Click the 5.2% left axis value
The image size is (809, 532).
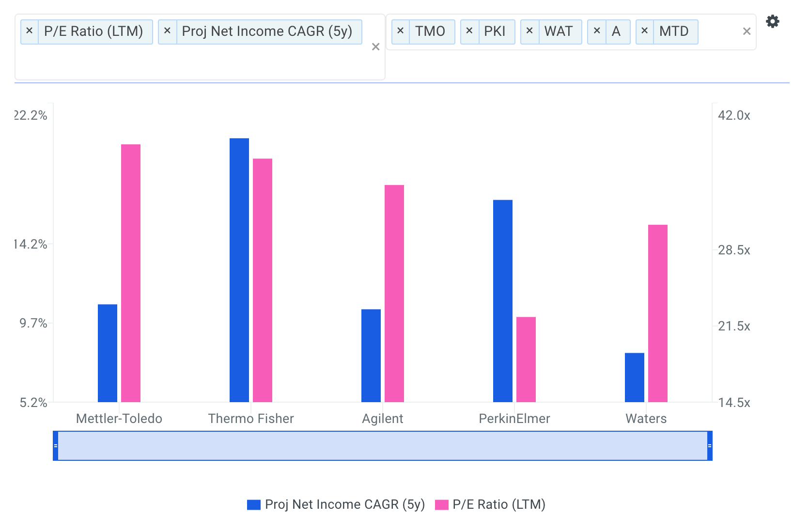click(x=33, y=403)
